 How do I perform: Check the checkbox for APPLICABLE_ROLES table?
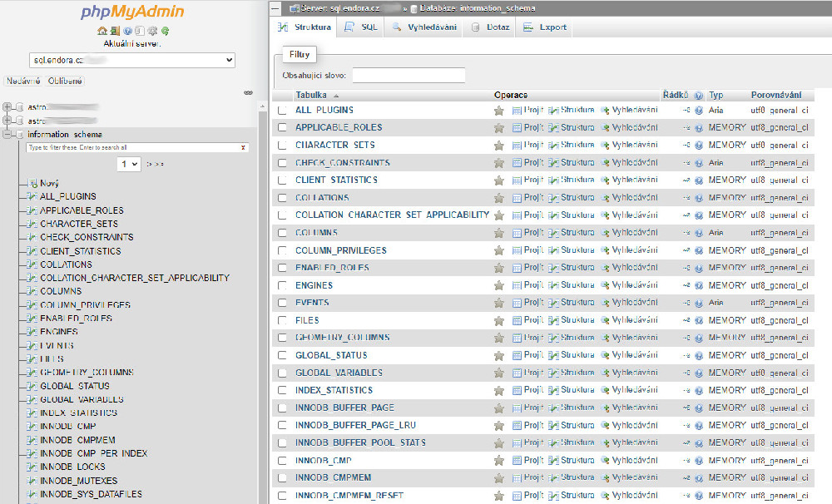[282, 127]
